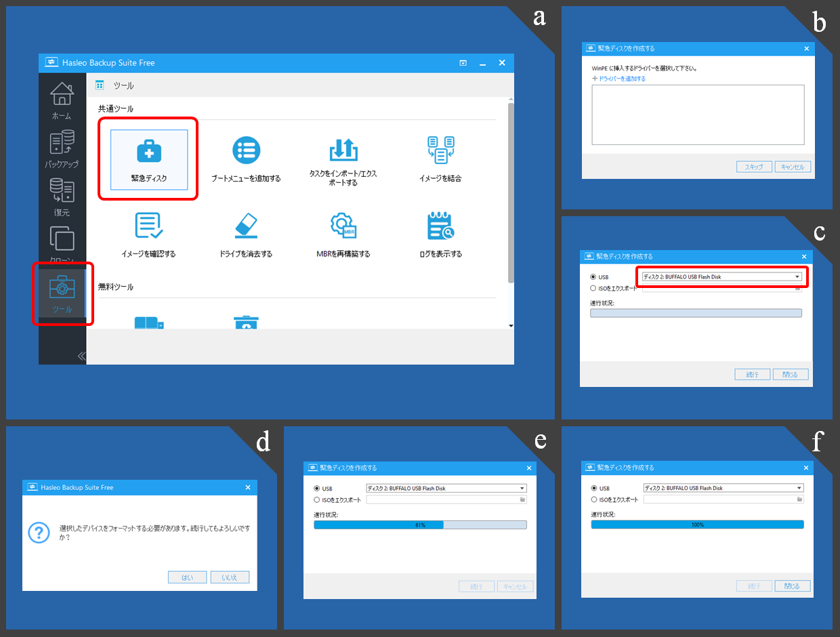
Task: Click the 61% progress bar
Action: click(x=420, y=525)
